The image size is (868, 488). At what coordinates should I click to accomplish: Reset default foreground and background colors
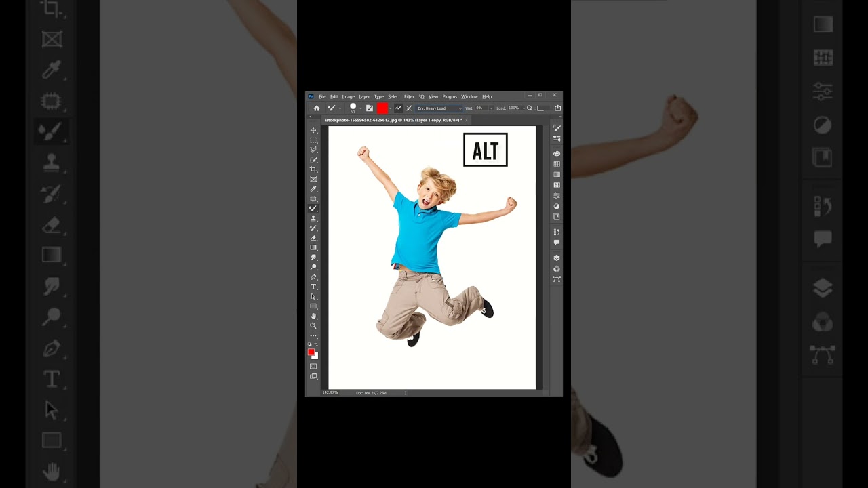[310, 344]
